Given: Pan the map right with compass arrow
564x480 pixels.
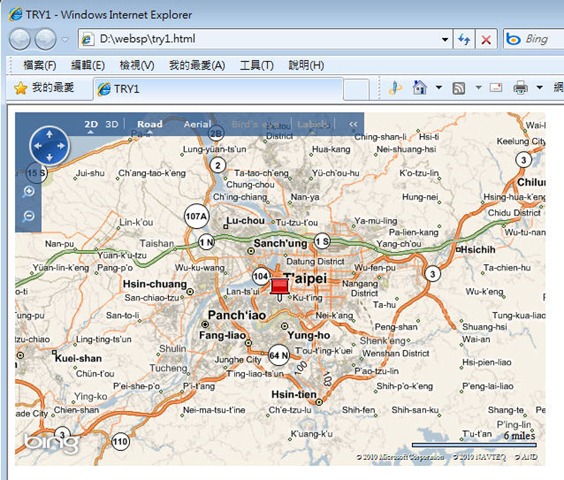Looking at the screenshot, I should pyautogui.click(x=61, y=146).
